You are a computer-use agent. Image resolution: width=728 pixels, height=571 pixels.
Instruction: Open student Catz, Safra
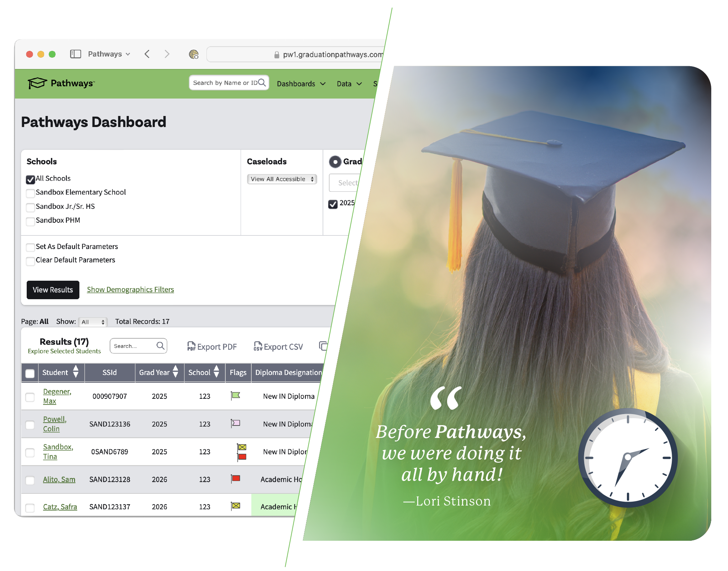pyautogui.click(x=60, y=507)
